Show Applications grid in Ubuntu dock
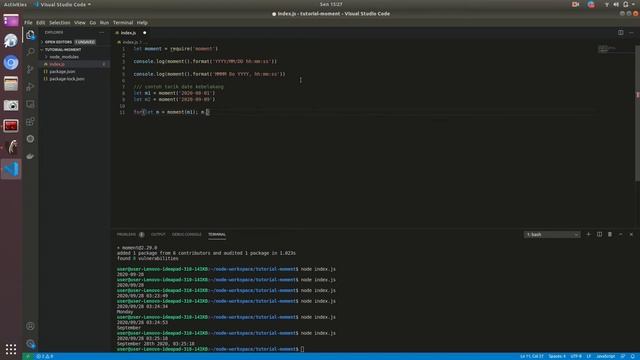The width and height of the screenshot is (640, 360). [11, 349]
